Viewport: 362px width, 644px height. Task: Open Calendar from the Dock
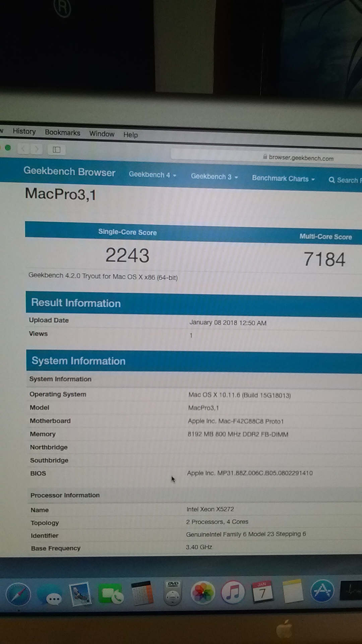(x=262, y=591)
